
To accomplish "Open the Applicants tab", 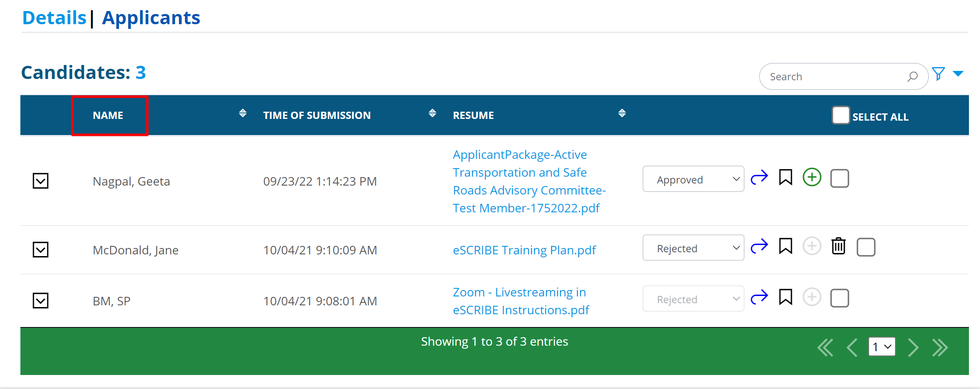I will [151, 18].
